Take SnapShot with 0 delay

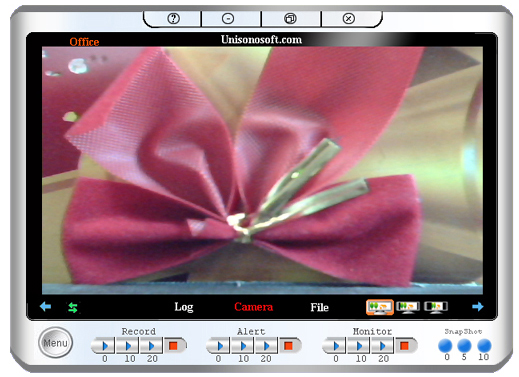pos(445,346)
